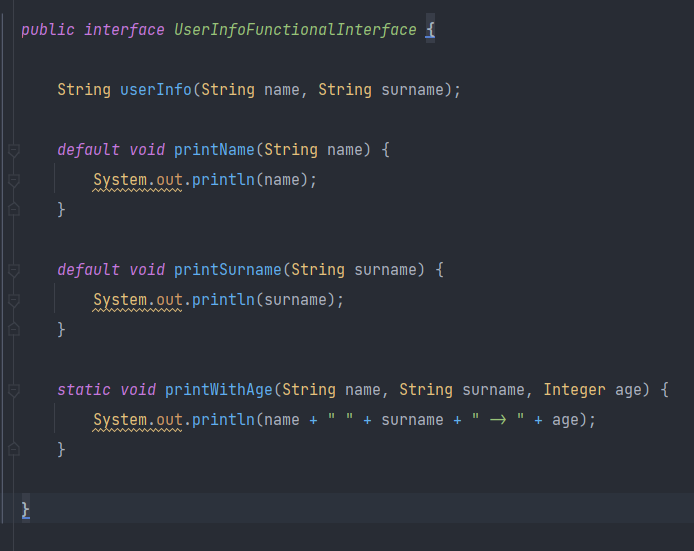Click the fold-end marker at printWithAge's closing brace

14,449
